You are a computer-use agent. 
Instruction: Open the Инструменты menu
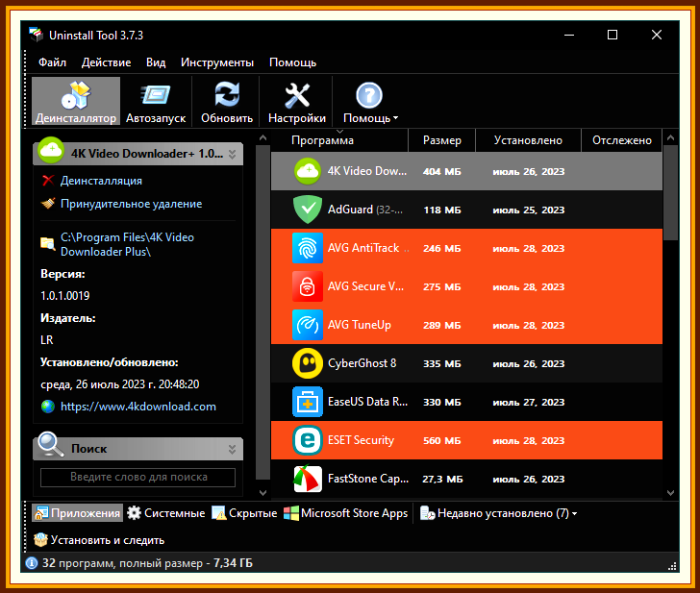pyautogui.click(x=217, y=62)
